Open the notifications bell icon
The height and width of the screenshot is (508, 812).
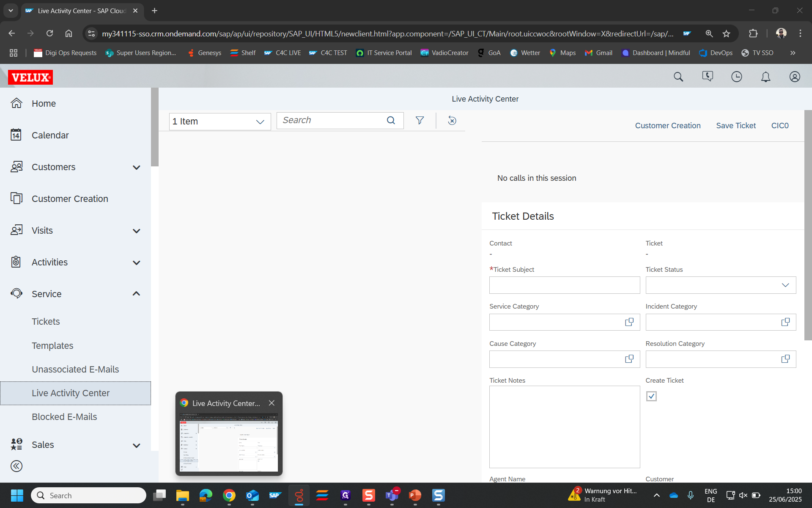(x=765, y=77)
